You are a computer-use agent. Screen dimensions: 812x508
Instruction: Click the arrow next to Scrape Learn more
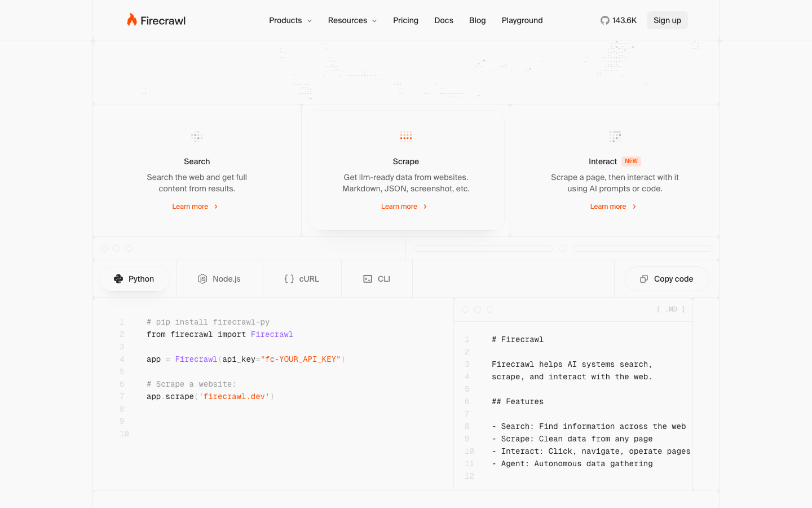click(425, 207)
